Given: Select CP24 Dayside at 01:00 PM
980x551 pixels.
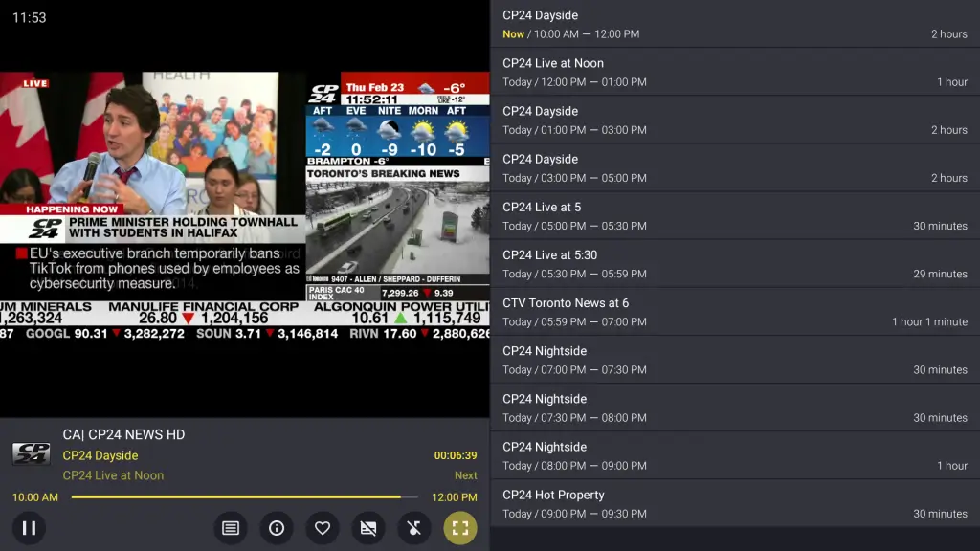Looking at the screenshot, I should (x=735, y=120).
